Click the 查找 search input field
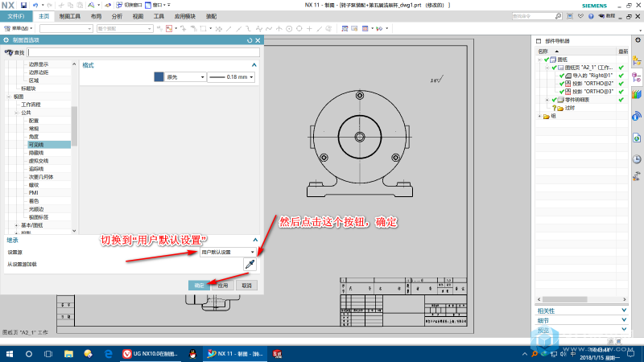 click(143, 52)
